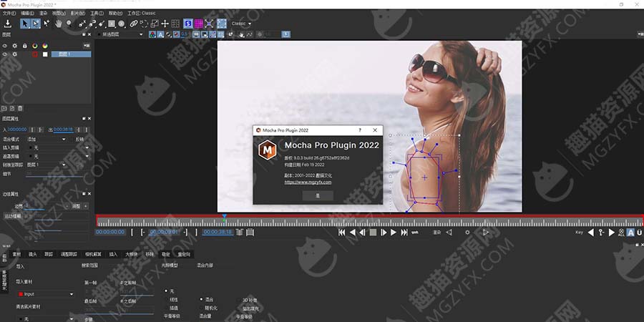Select the 混合 radio button

tap(201, 299)
